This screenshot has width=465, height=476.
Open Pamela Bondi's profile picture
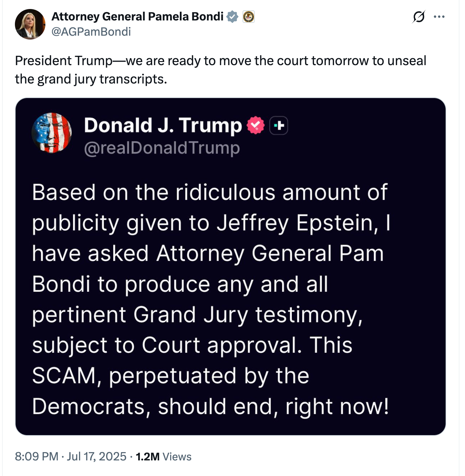coord(30,24)
